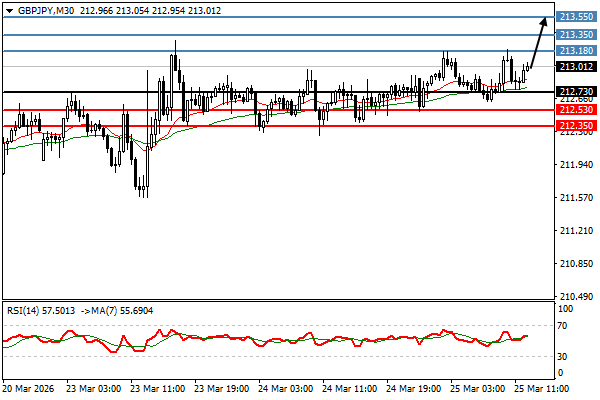Click the current price 213.012 label

click(x=575, y=66)
